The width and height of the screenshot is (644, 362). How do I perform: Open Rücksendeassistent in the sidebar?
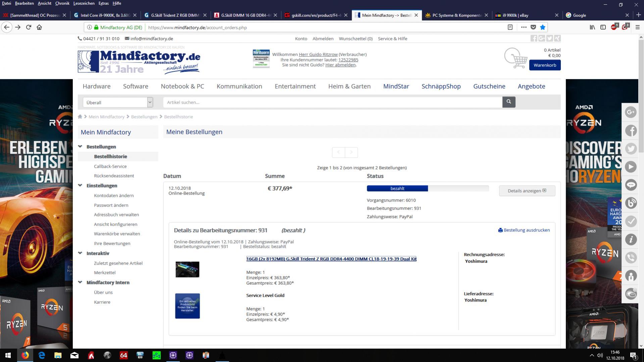click(x=114, y=176)
